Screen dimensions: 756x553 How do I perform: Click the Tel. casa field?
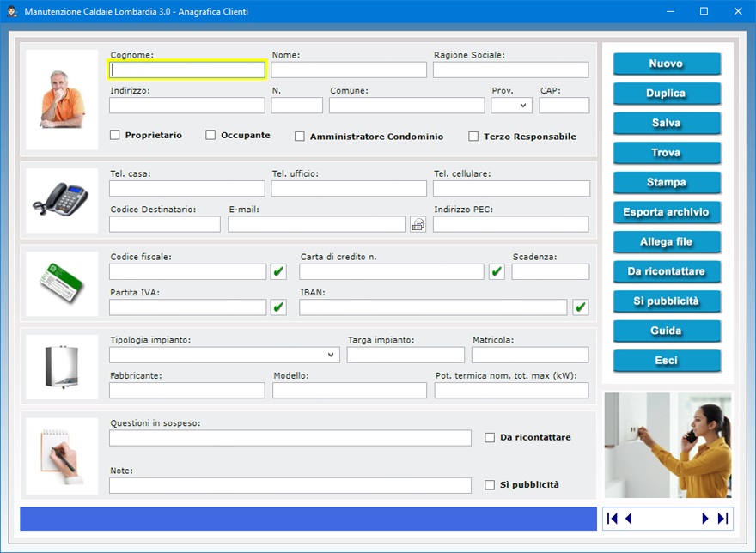(x=187, y=189)
